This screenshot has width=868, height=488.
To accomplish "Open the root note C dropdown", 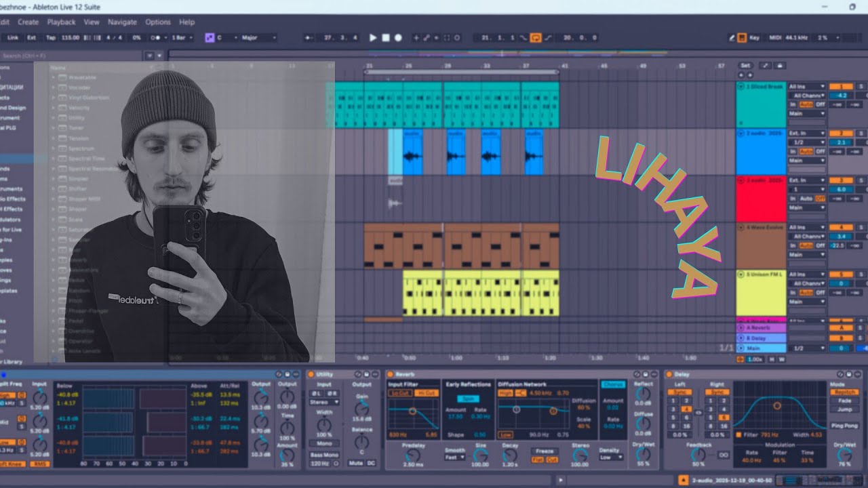I will (x=226, y=38).
